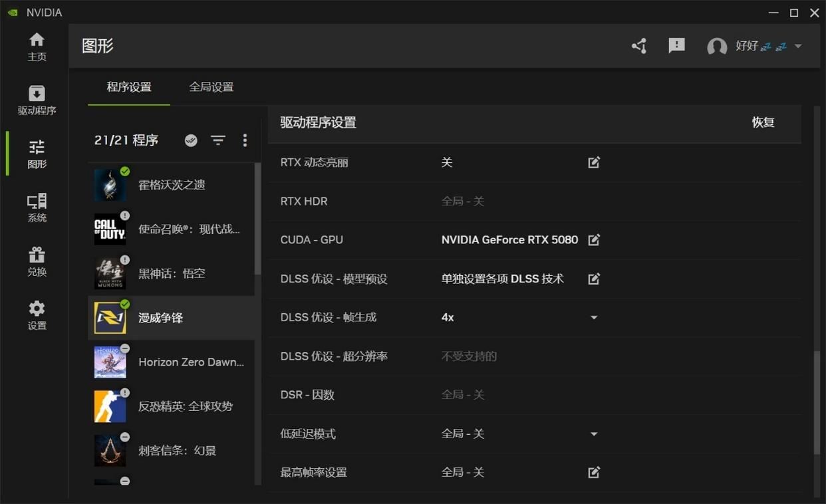Open the three-dot more options menu
The image size is (826, 504).
245,140
